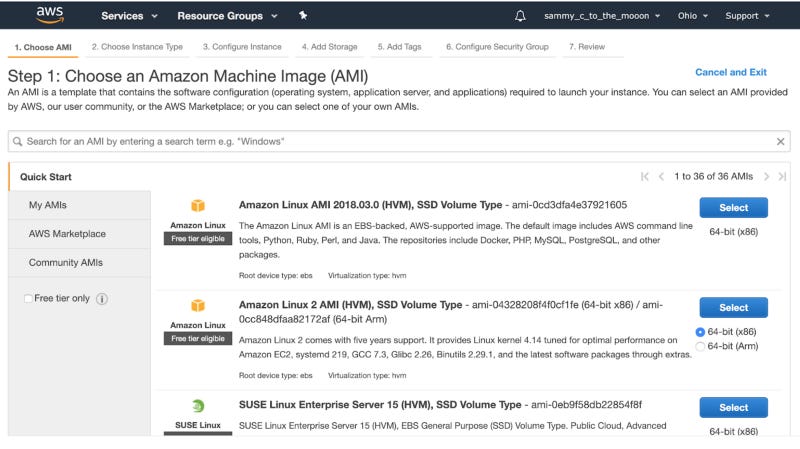Go to 2. Choose Instance Type tab
Screen dimensions: 800x449
point(137,46)
